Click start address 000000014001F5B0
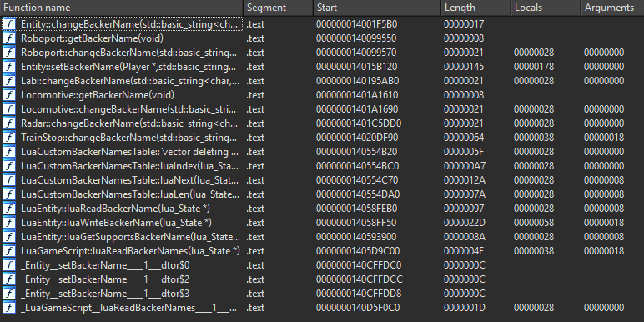 [x=356, y=24]
